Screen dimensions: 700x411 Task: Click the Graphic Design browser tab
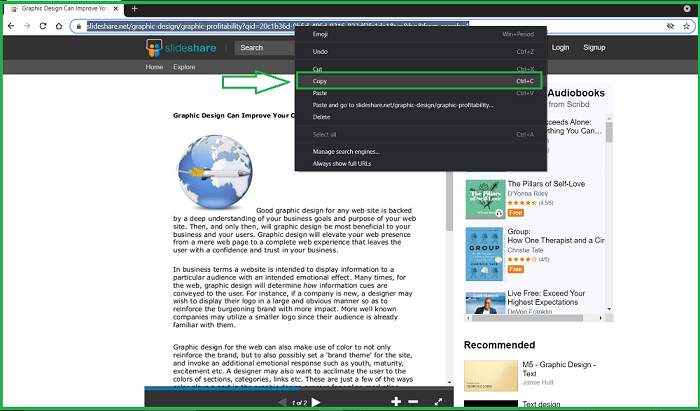point(65,8)
